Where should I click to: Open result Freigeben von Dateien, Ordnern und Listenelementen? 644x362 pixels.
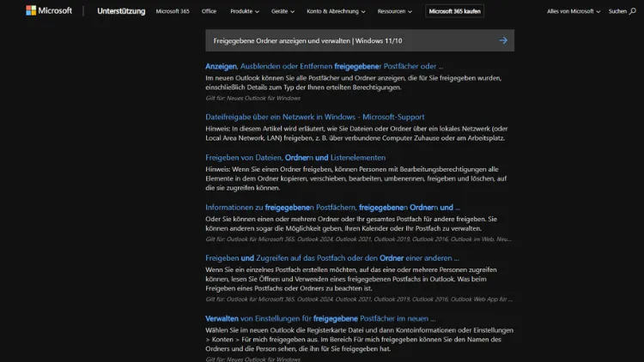[295, 157]
